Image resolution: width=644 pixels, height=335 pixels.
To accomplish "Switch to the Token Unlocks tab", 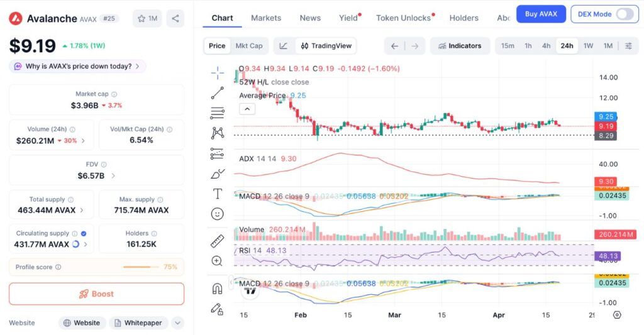I will pyautogui.click(x=404, y=18).
